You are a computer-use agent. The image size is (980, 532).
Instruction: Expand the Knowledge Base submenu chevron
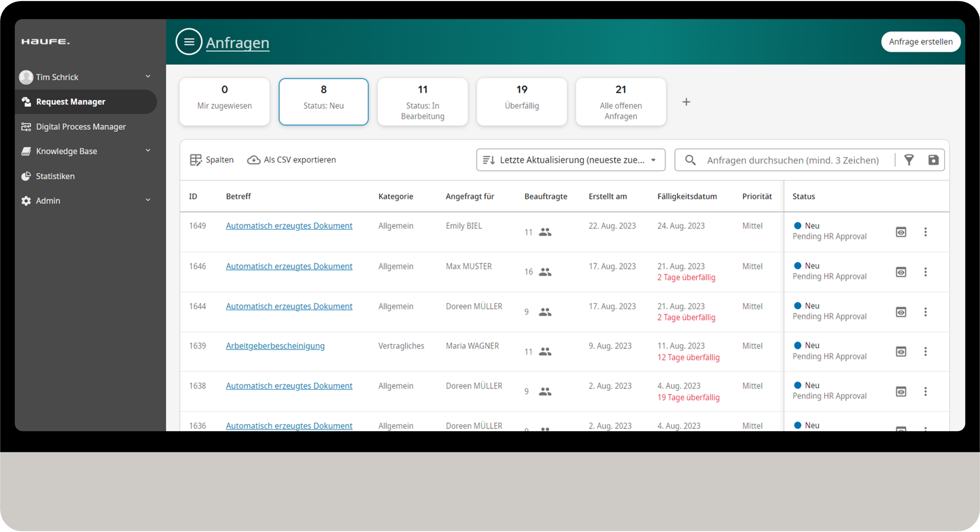click(x=148, y=151)
